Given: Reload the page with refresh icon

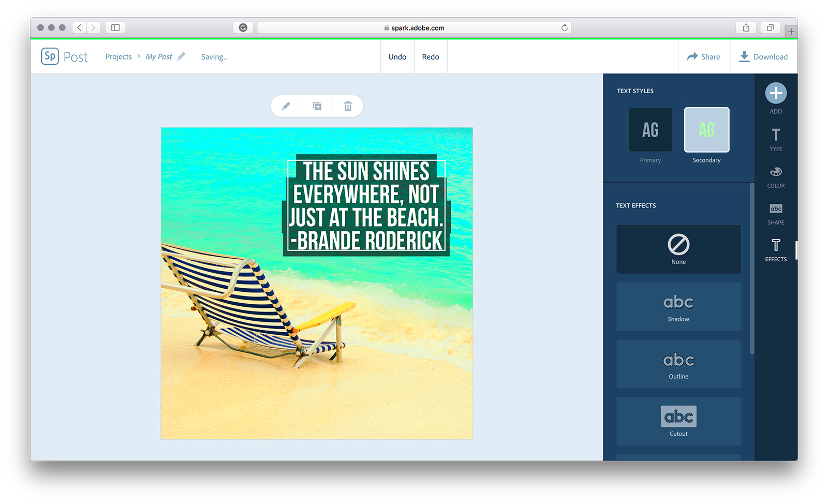Looking at the screenshot, I should [x=564, y=27].
